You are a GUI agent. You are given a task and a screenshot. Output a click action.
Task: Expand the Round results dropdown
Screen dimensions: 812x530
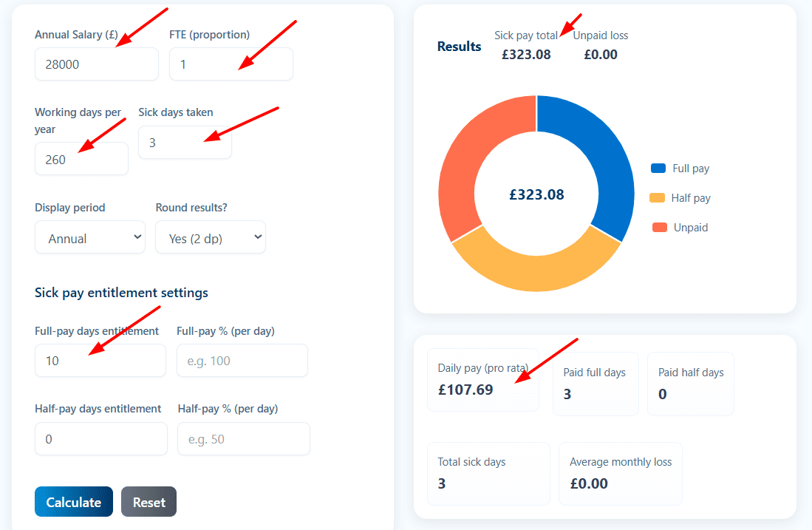210,238
